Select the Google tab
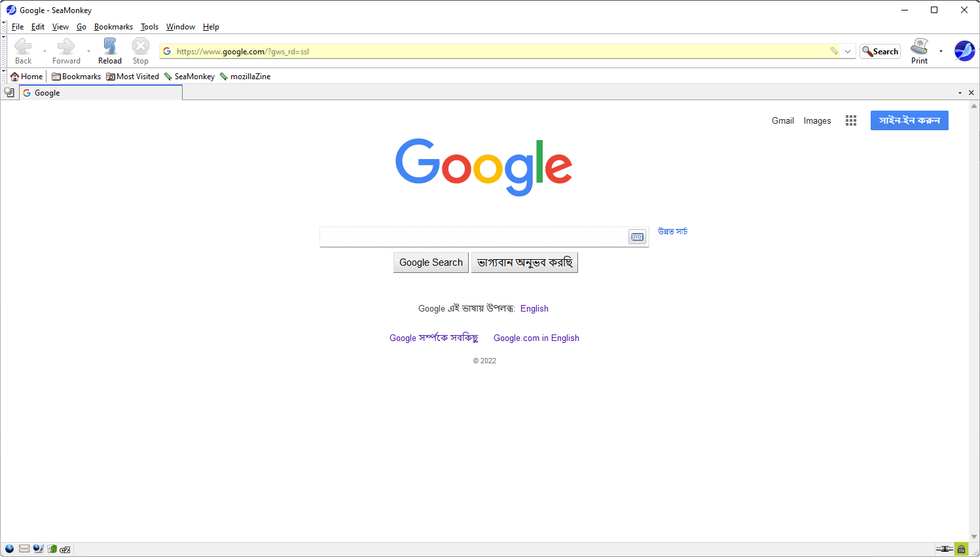 coord(101,93)
